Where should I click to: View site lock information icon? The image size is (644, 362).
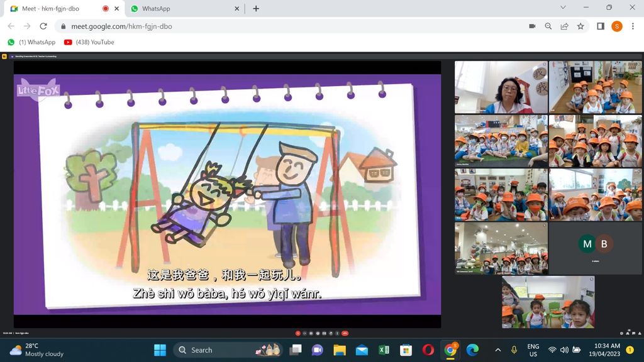[63, 26]
